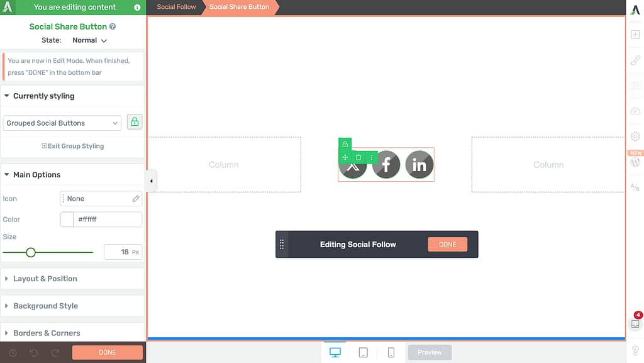Screen dimensions: 644x363
Task: Open help question mark in right sidebar
Action: tap(635, 351)
